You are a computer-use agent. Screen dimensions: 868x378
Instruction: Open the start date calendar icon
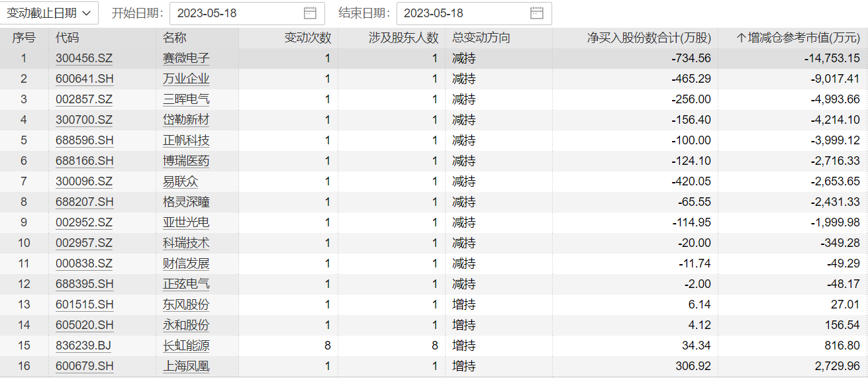tap(310, 13)
